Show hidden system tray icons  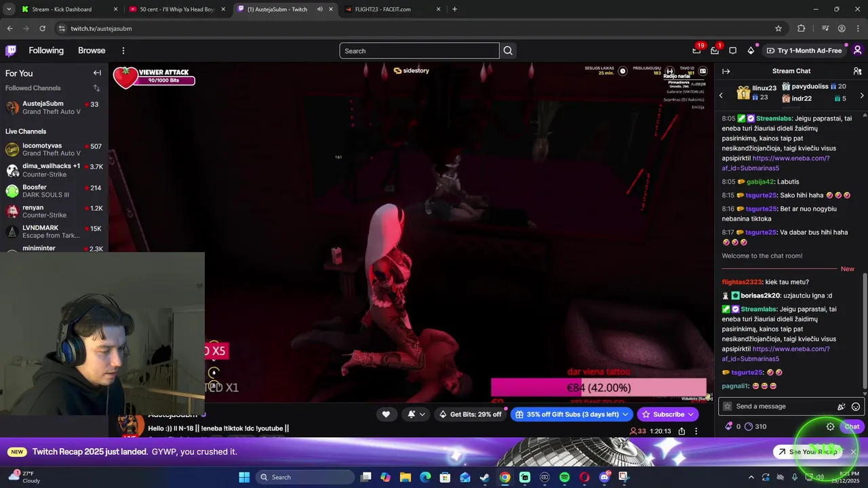pyautogui.click(x=751, y=477)
